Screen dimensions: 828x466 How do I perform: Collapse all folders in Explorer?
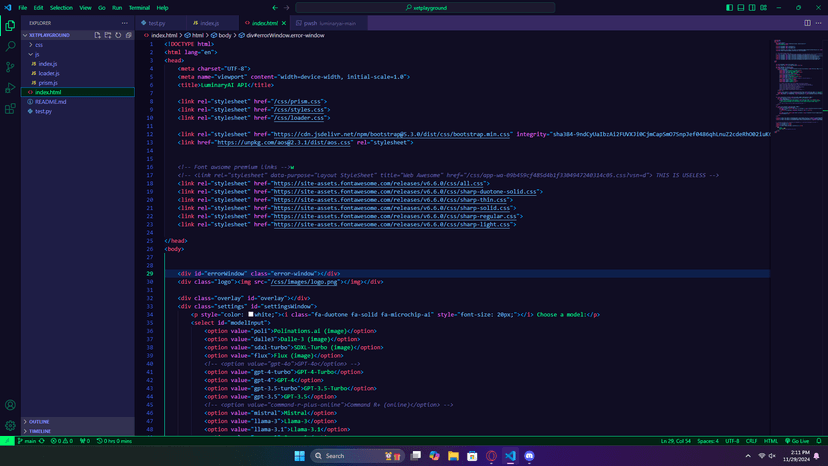(x=128, y=35)
